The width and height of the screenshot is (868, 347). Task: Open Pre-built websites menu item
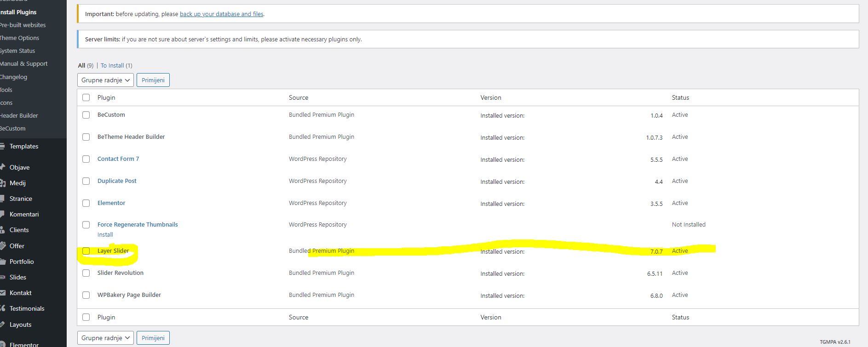[x=23, y=25]
